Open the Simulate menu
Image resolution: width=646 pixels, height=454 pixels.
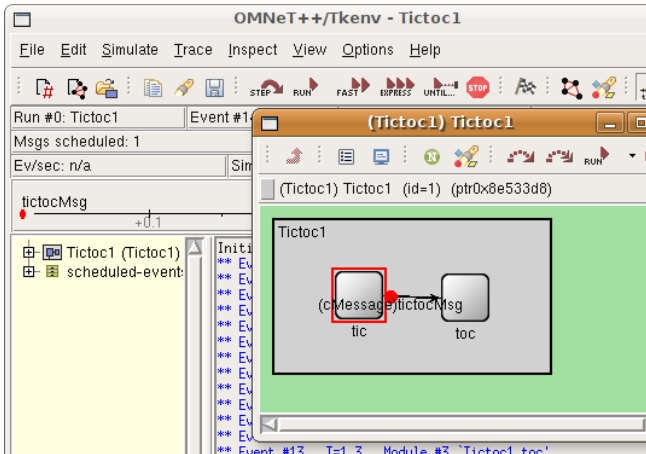tap(130, 50)
